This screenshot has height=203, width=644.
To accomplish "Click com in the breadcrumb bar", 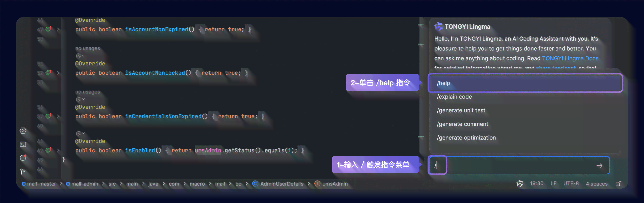I will [x=174, y=184].
